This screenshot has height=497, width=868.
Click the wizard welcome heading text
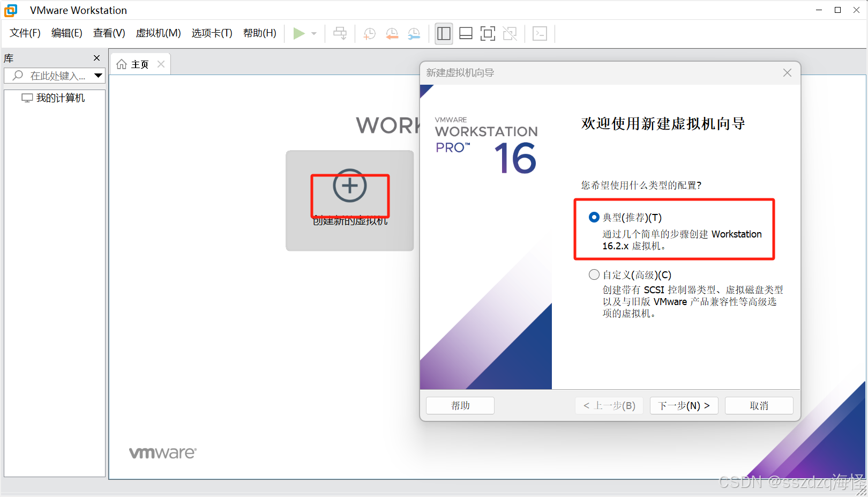(663, 124)
